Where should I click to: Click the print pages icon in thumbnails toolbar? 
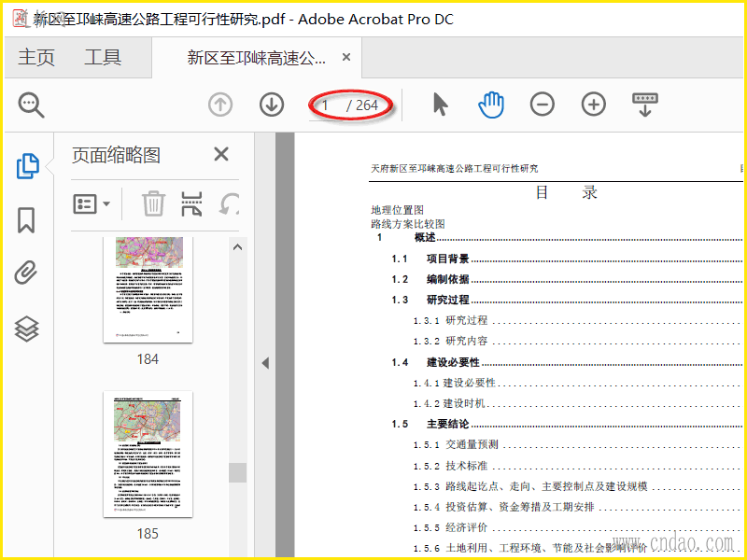click(x=191, y=203)
